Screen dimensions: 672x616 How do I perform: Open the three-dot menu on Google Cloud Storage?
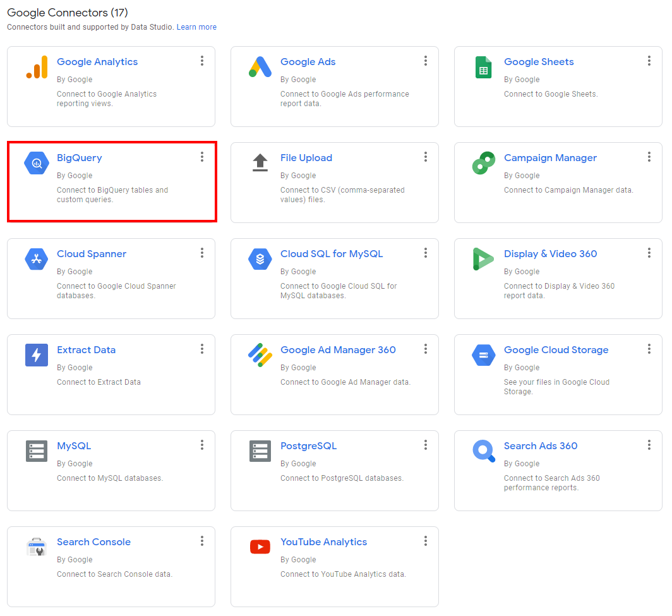[649, 349]
